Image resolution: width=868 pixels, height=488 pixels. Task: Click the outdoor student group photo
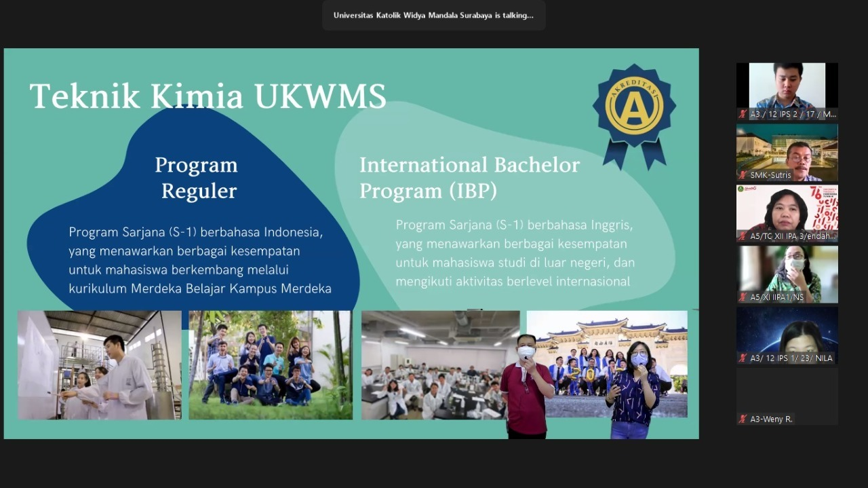[x=270, y=364]
